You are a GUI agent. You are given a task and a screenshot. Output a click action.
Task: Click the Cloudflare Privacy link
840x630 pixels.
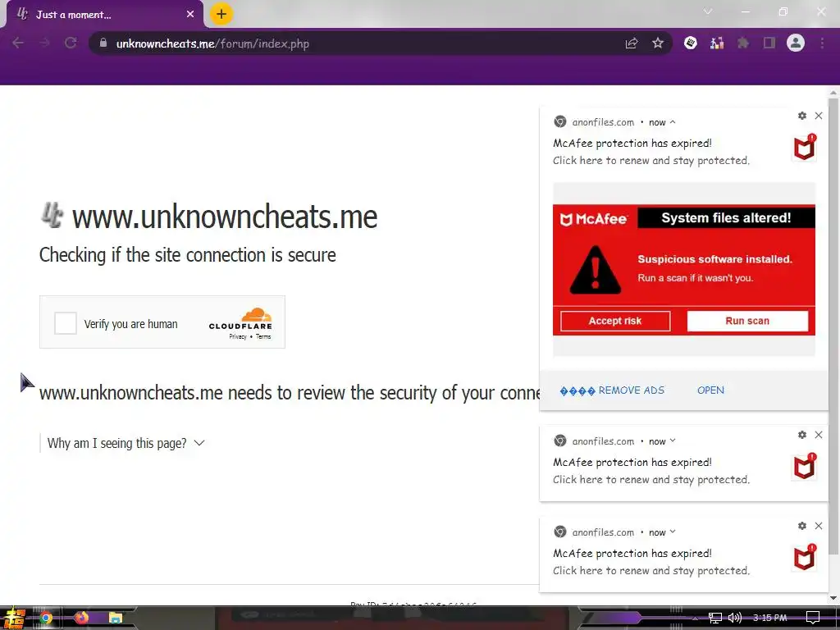point(237,337)
